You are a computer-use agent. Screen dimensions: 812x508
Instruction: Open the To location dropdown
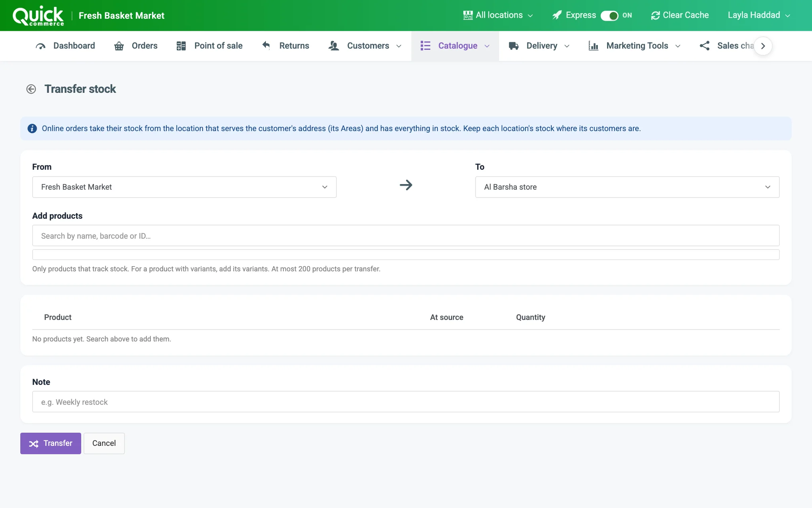coord(627,187)
